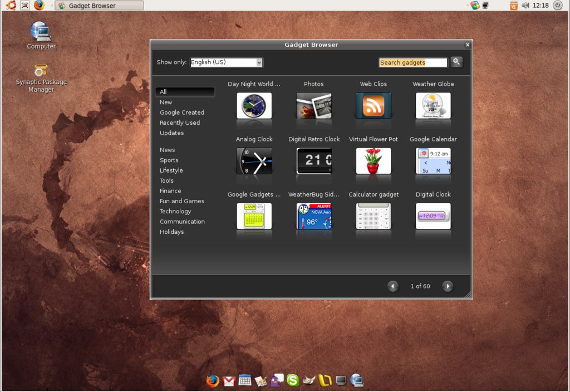The height and width of the screenshot is (392, 570).
Task: Select the Google Calendar gadget icon
Action: (433, 161)
